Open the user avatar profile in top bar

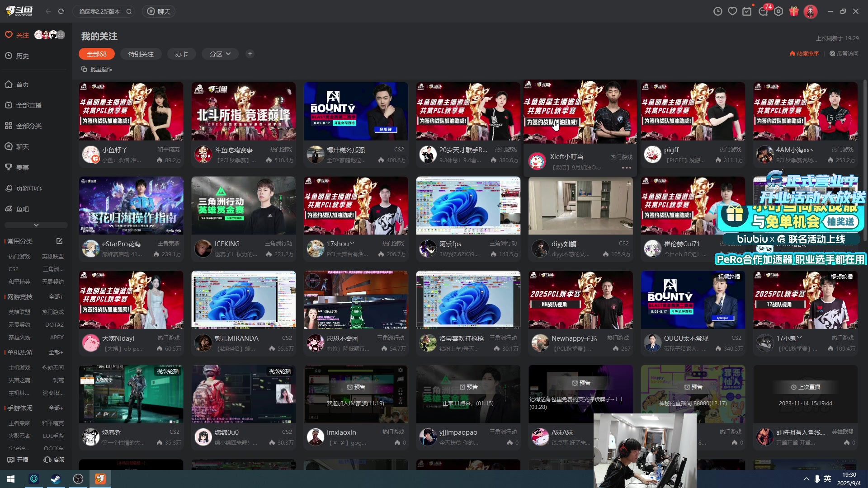point(810,11)
